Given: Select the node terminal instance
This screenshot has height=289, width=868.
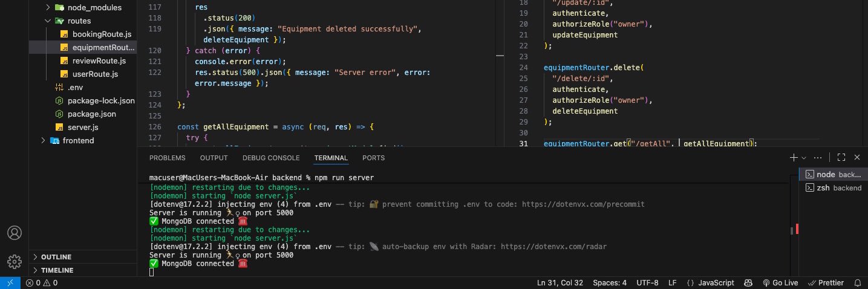Looking at the screenshot, I should tap(834, 174).
